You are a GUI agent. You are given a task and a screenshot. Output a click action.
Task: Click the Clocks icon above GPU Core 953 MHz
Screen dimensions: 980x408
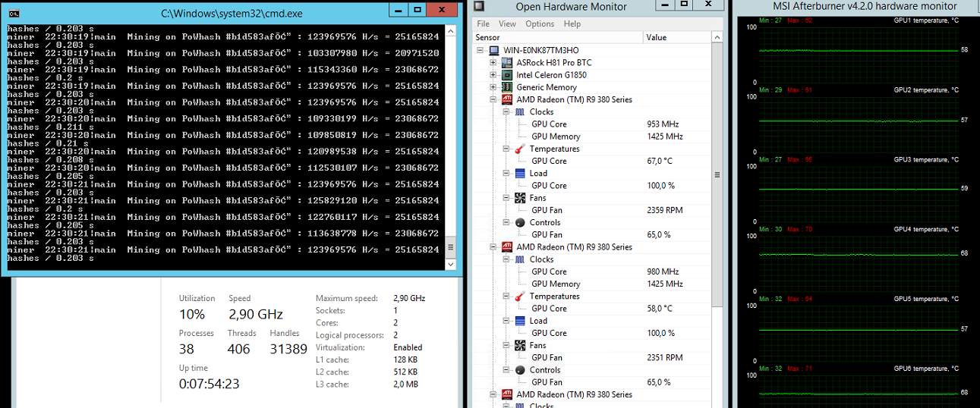point(520,111)
